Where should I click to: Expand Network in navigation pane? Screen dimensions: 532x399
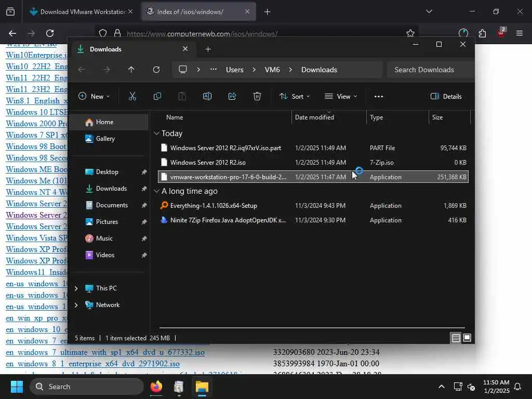click(x=76, y=305)
